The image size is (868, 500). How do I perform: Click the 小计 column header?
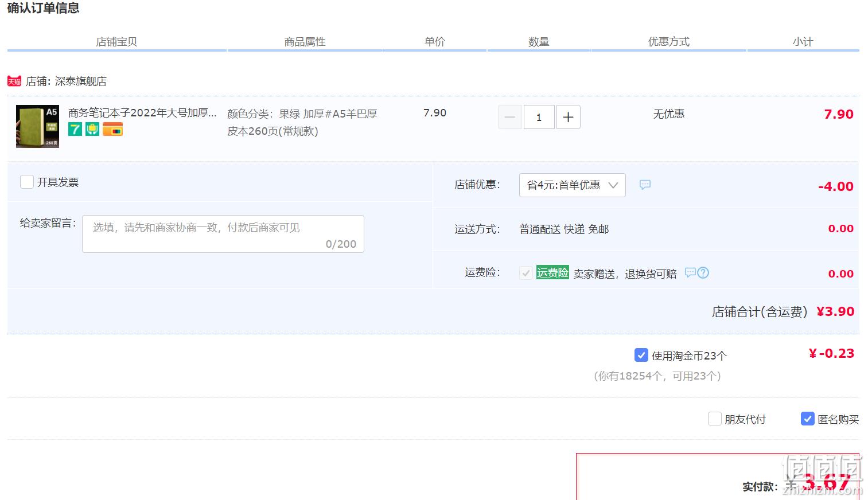tap(803, 42)
